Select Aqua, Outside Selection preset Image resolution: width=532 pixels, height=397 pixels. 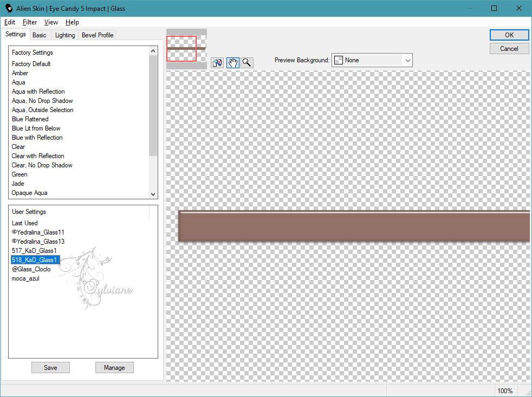pyautogui.click(x=42, y=109)
